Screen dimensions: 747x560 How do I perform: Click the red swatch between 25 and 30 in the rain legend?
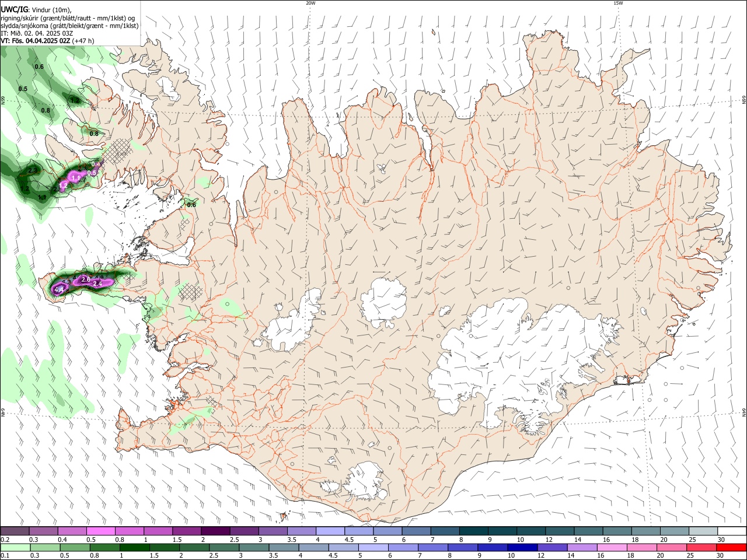(700, 547)
